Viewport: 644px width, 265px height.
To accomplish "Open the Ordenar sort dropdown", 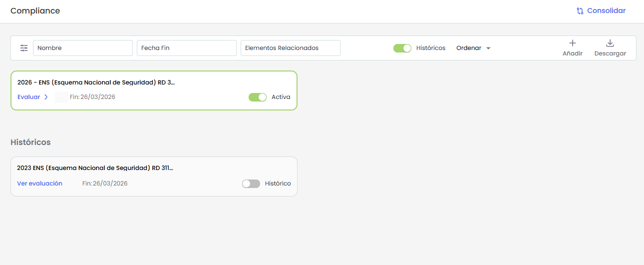I will pos(473,48).
